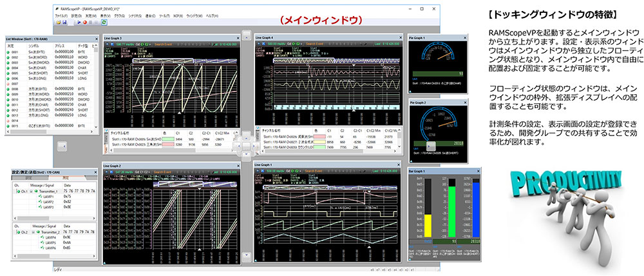Click the green refresh toolbar icon
Screen dimensions: 644x276
click(104, 22)
